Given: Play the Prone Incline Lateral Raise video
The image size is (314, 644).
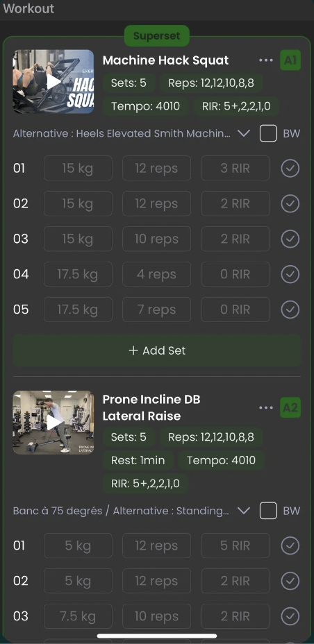Looking at the screenshot, I should [53, 423].
